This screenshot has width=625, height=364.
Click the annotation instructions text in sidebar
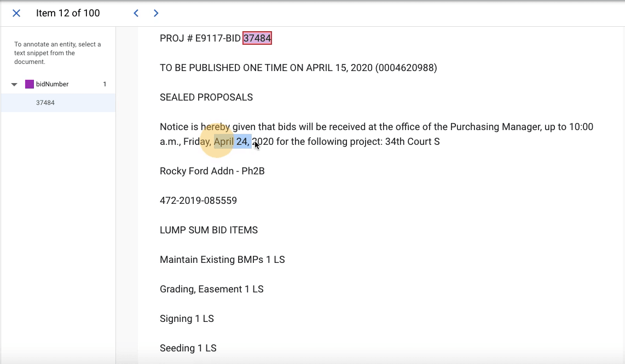tap(57, 53)
